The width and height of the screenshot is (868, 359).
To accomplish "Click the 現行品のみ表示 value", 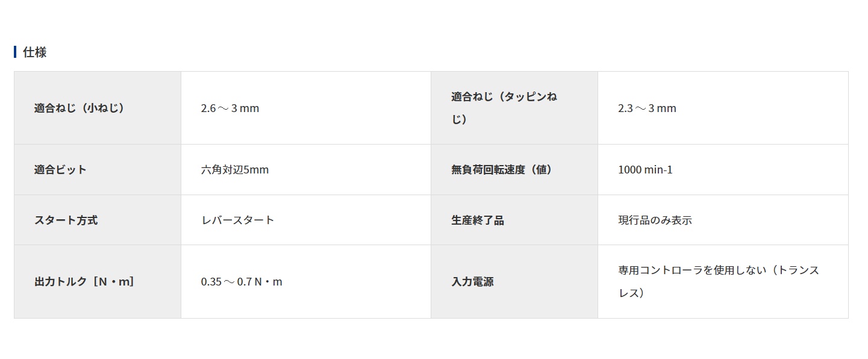I will (655, 220).
